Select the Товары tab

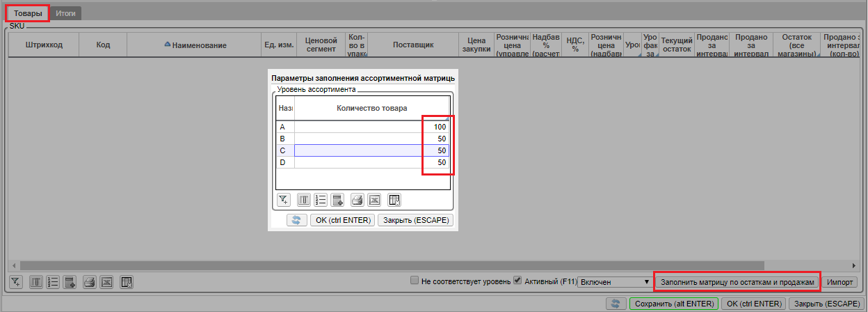28,13
